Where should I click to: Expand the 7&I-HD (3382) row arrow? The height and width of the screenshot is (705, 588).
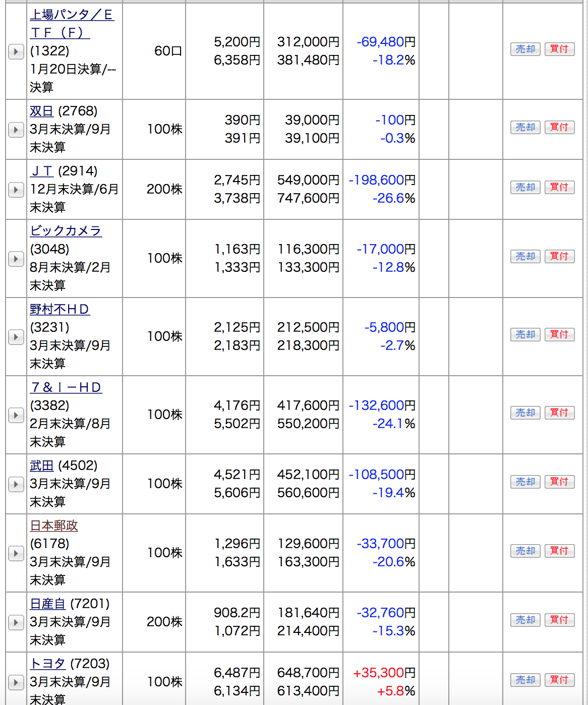click(16, 415)
